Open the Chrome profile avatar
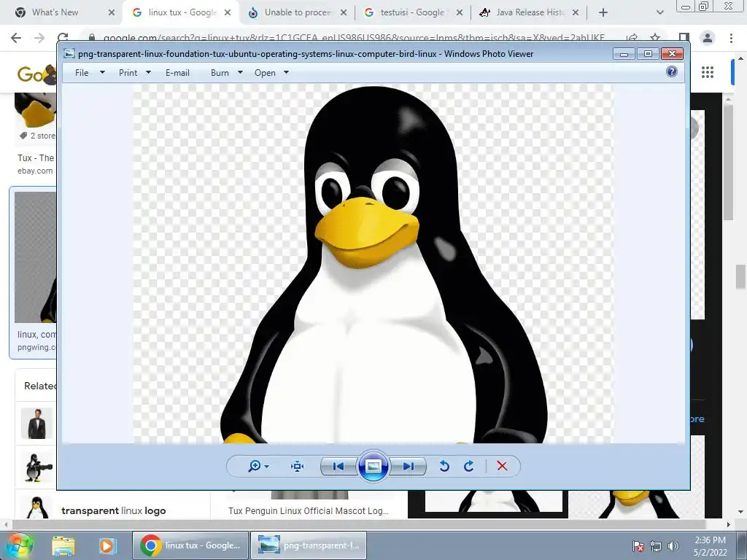The width and height of the screenshot is (747, 560). click(x=708, y=38)
